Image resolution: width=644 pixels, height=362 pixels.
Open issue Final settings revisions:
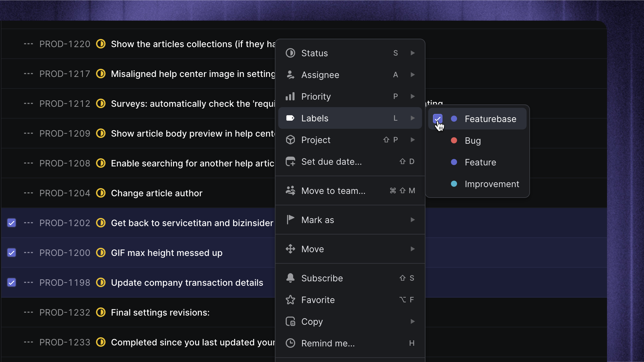pos(160,313)
